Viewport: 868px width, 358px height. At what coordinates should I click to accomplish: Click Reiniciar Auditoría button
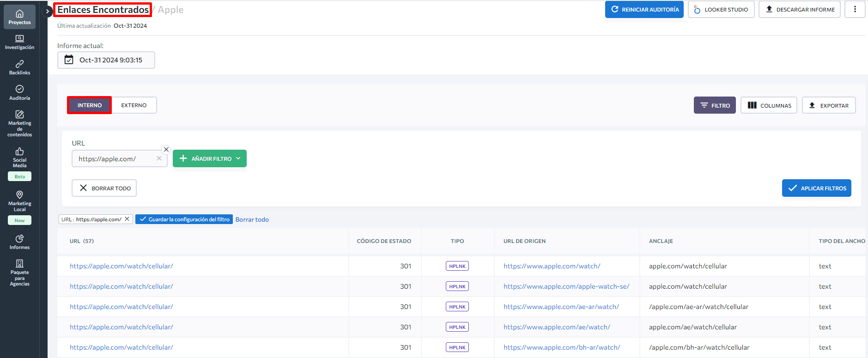pos(644,9)
